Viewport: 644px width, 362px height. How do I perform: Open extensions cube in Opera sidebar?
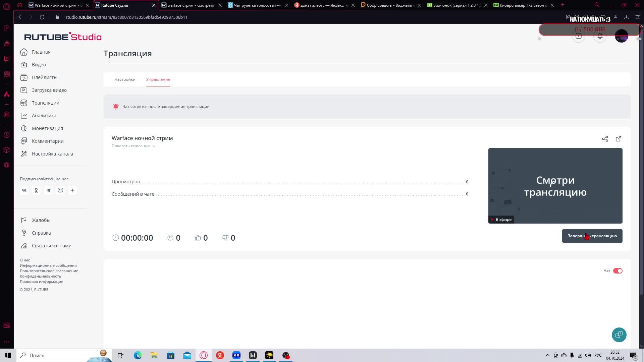[6, 150]
